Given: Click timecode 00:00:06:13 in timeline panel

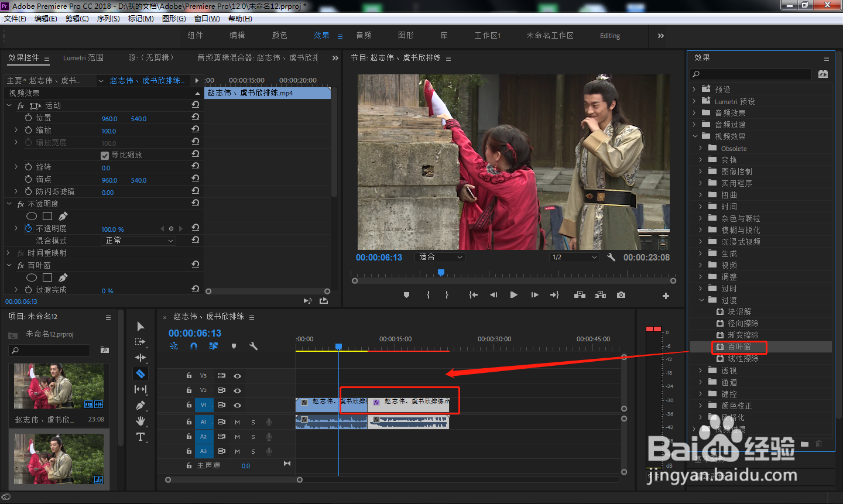Looking at the screenshot, I should [x=195, y=333].
